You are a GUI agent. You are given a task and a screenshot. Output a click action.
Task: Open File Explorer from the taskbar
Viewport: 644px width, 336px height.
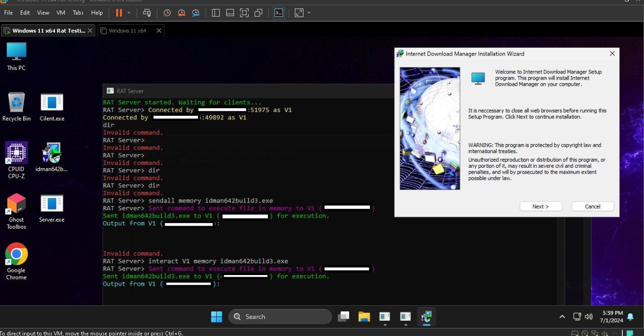click(x=364, y=317)
